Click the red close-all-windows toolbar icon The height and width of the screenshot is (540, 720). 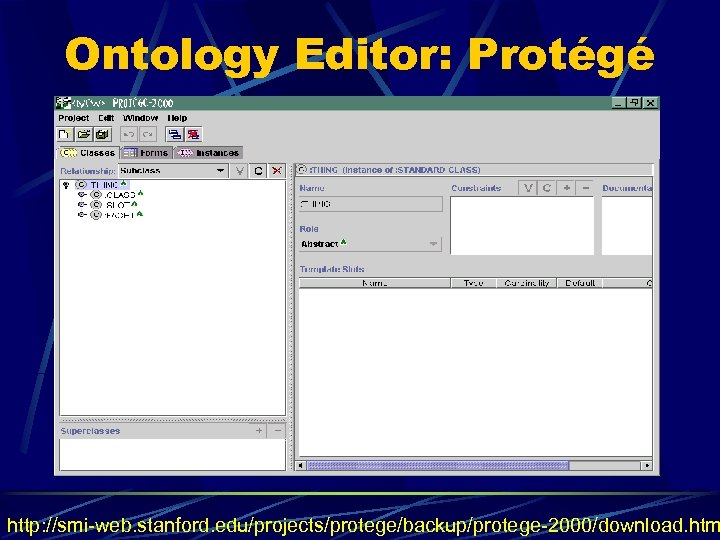pyautogui.click(x=193, y=135)
